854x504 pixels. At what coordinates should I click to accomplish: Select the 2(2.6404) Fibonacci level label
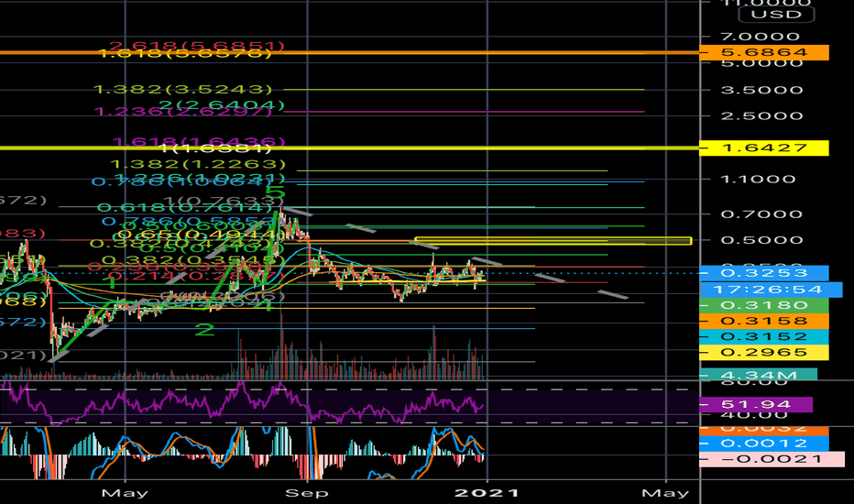(x=222, y=104)
